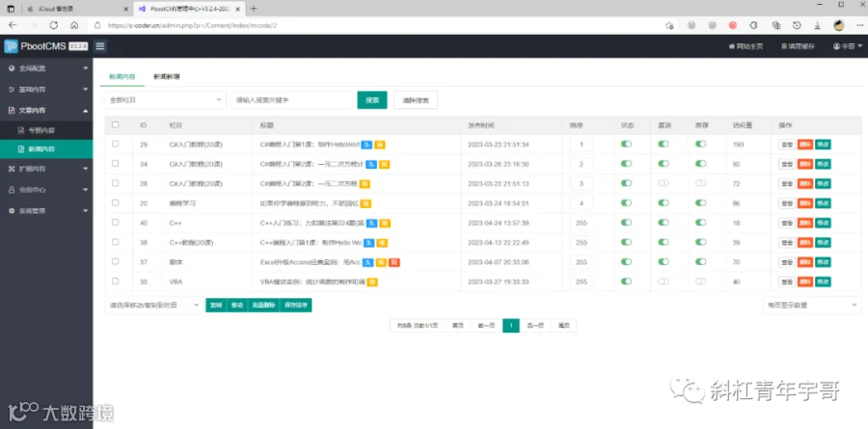Go back using the browser back arrow
Screen dimensions: 868x429
[x=13, y=25]
